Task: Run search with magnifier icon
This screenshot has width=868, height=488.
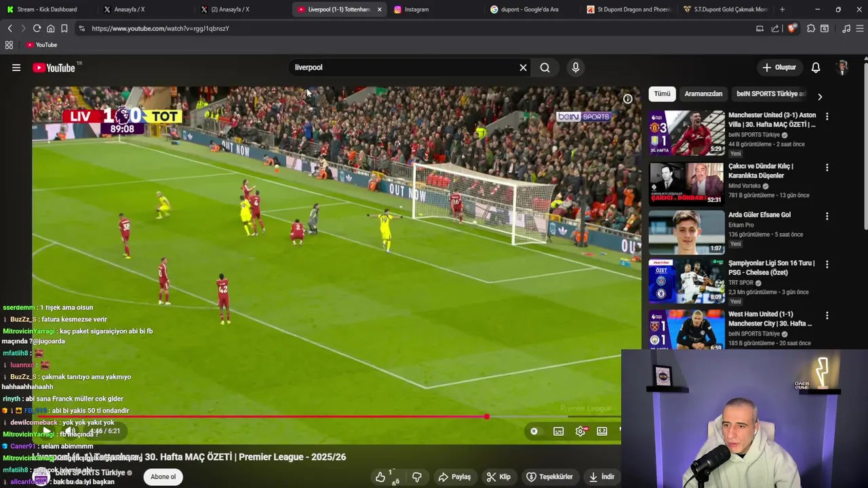Action: [x=545, y=68]
